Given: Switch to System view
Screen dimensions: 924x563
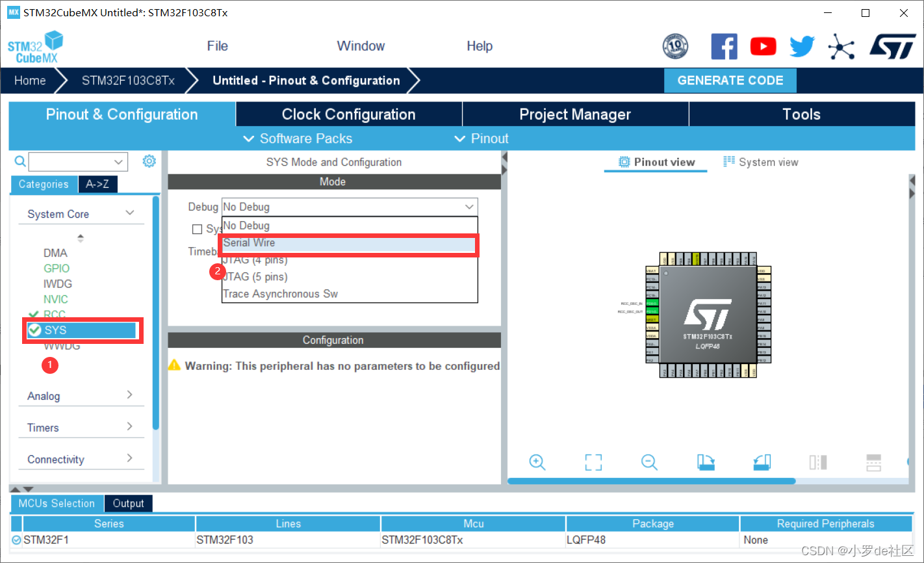Looking at the screenshot, I should tap(761, 162).
